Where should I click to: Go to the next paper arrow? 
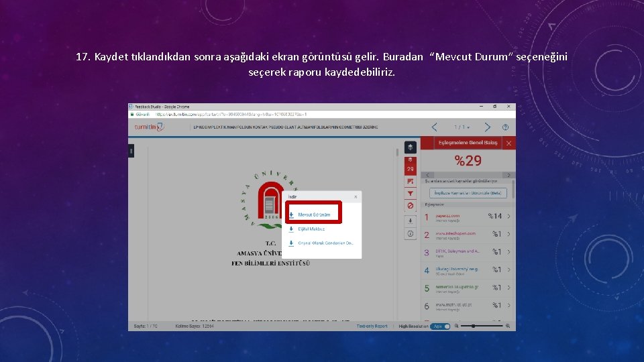point(488,127)
